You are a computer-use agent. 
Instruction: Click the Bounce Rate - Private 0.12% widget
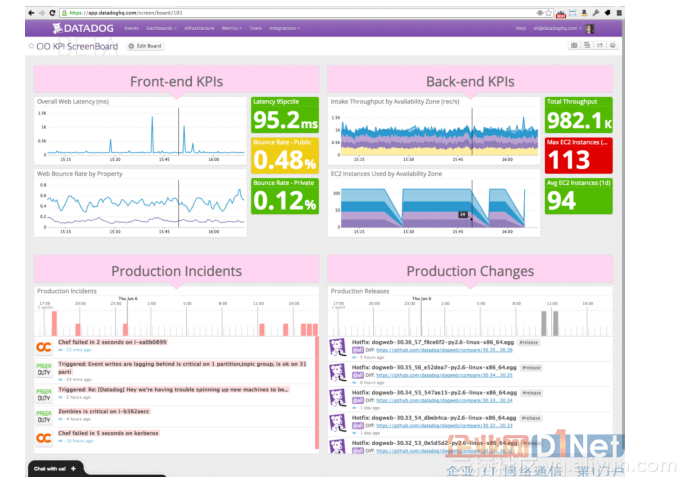[285, 196]
